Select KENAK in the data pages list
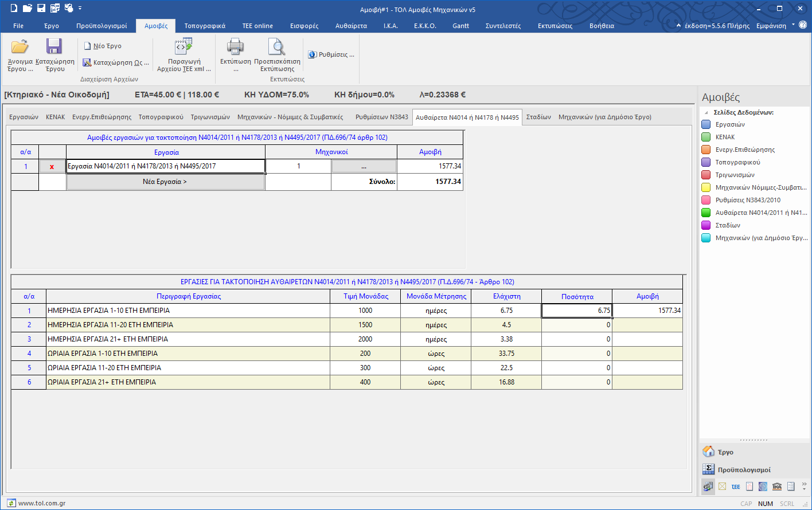 (725, 137)
